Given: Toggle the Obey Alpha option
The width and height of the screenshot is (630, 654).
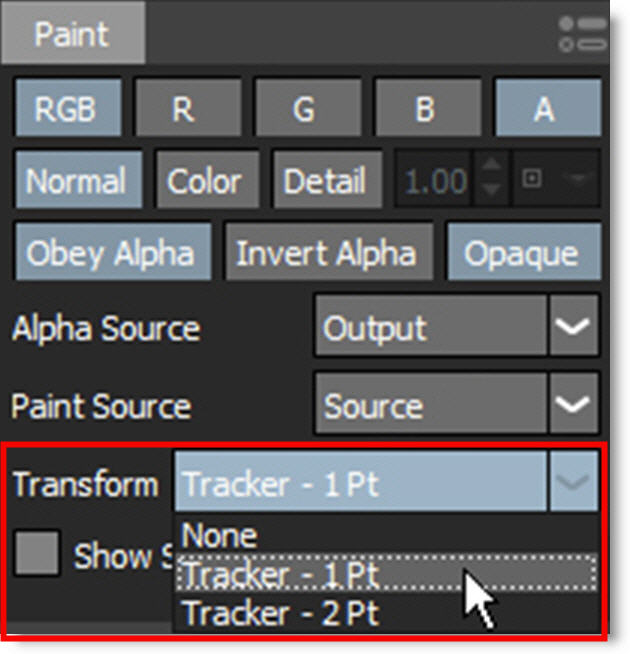Looking at the screenshot, I should [110, 253].
